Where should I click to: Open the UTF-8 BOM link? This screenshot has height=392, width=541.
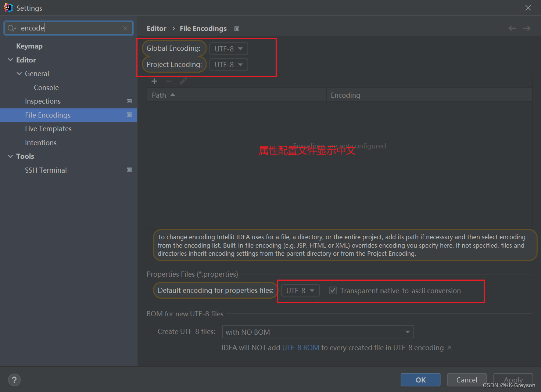click(301, 348)
